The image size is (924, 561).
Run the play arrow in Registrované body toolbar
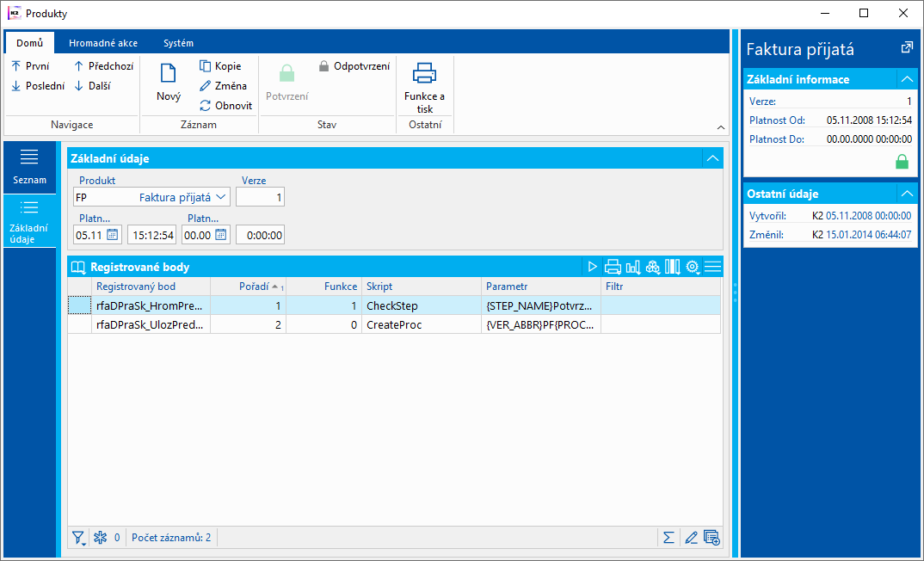tap(592, 267)
